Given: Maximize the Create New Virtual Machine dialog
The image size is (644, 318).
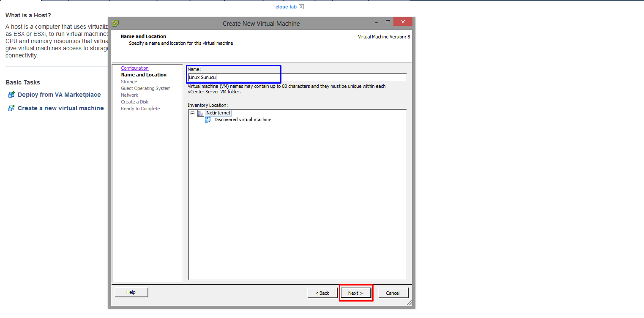Looking at the screenshot, I should pos(388,22).
